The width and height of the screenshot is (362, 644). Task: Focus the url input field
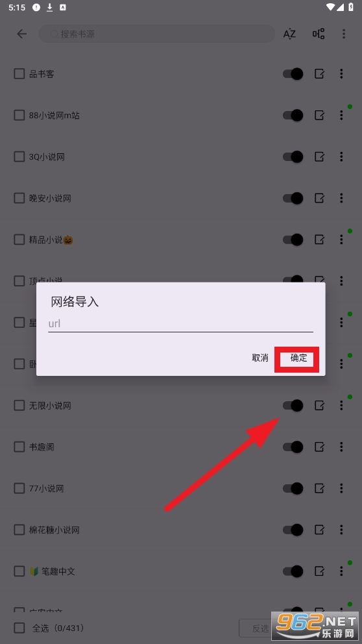coord(180,324)
